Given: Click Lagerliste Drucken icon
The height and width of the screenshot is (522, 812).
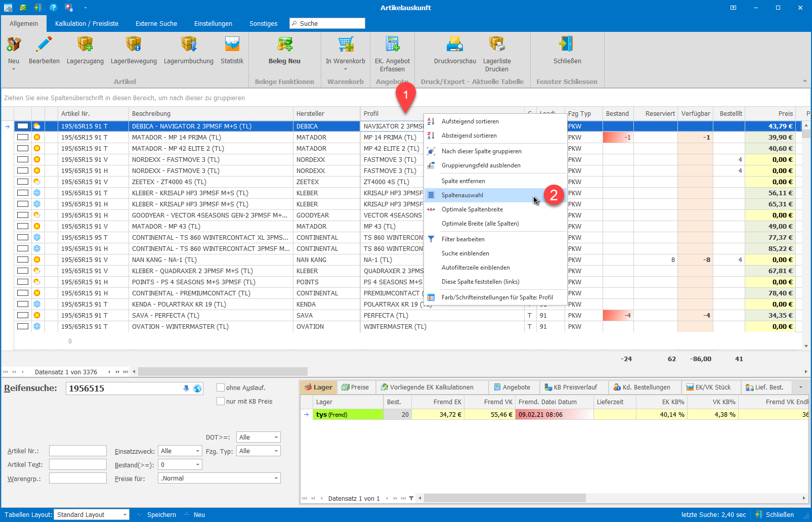Looking at the screenshot, I should click(x=497, y=45).
